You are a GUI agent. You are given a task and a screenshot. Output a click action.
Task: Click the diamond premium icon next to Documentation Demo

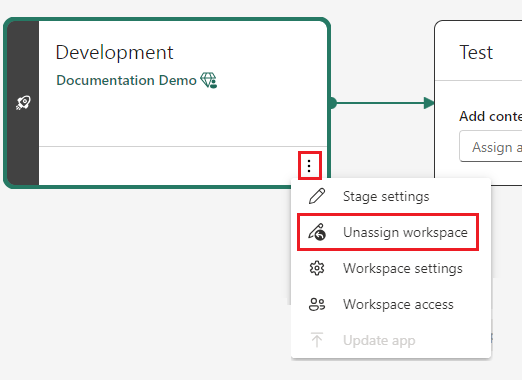(x=209, y=80)
